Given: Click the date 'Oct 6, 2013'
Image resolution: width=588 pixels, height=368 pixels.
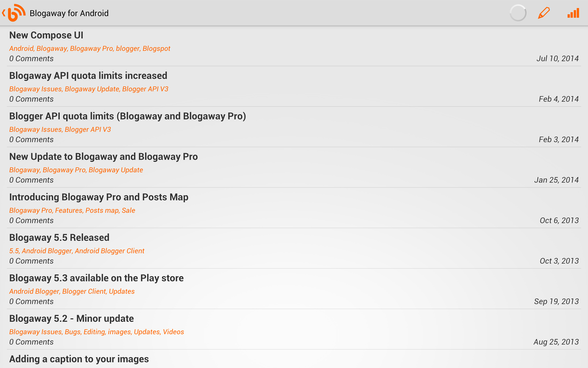Looking at the screenshot, I should coord(559,220).
